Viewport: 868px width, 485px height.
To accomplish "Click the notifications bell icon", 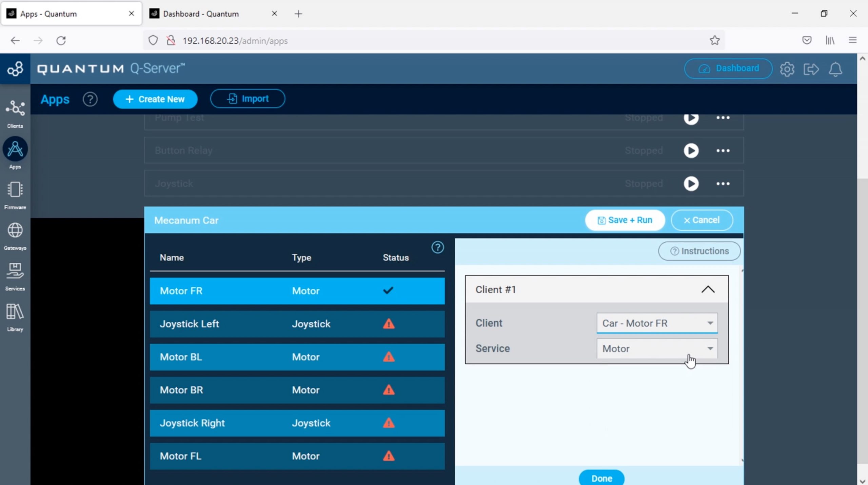I will (x=835, y=69).
